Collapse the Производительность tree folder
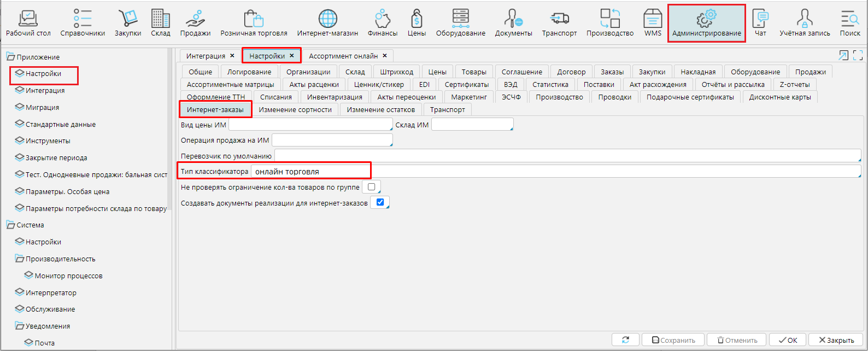This screenshot has width=868, height=351. coord(20,259)
